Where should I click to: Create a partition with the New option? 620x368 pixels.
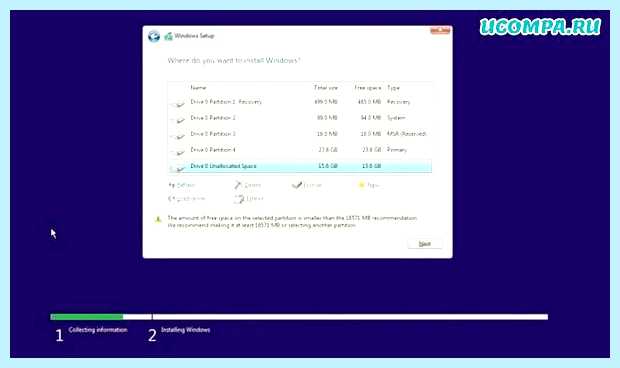368,185
